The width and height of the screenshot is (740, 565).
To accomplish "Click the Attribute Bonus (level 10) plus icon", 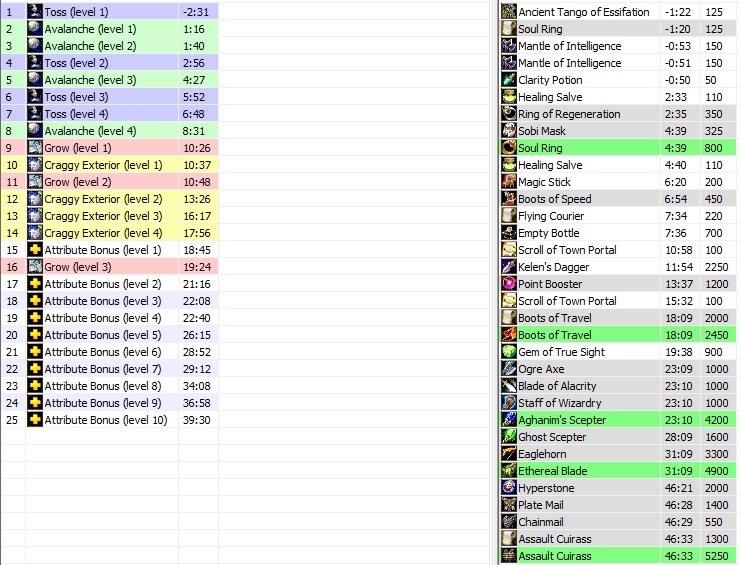I will pos(35,419).
